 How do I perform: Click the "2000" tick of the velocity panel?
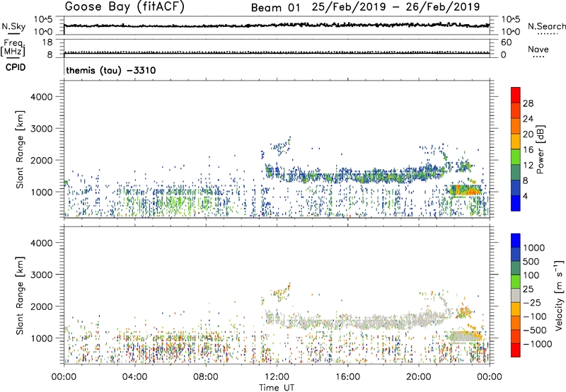[42, 306]
